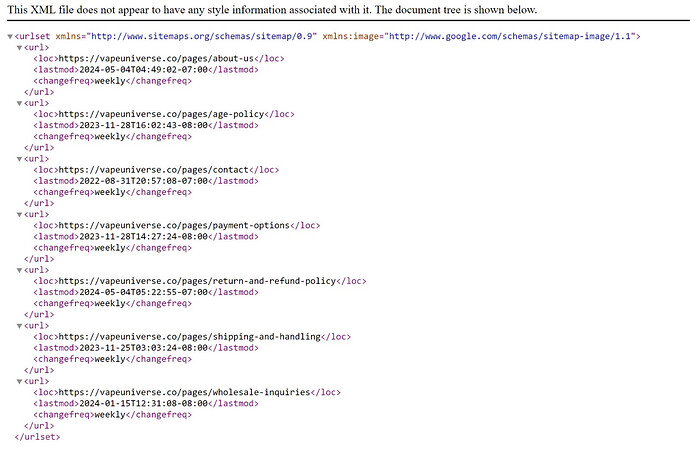Click lastmod value 2024-05-04T04:49:02-07:00
The width and height of the screenshot is (690, 457).
click(143, 69)
